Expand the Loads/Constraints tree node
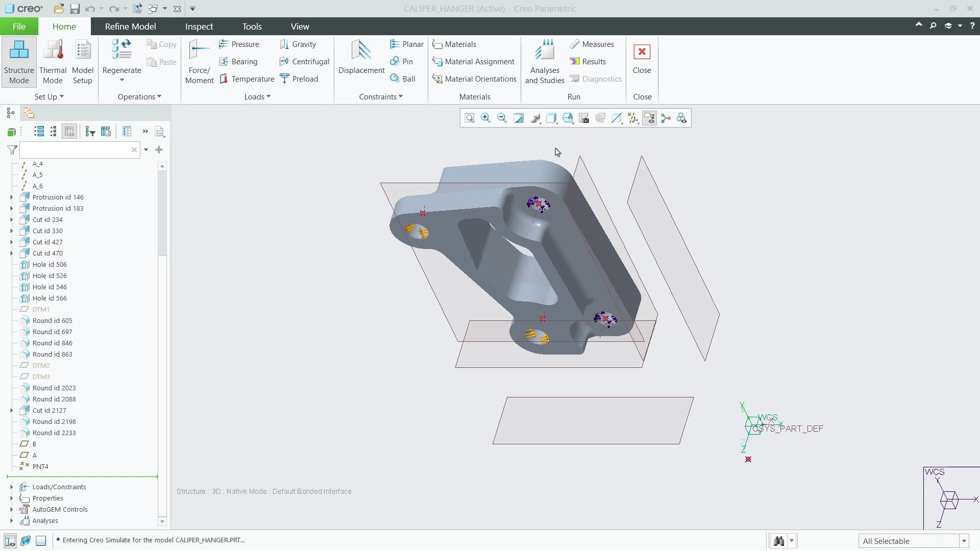 click(x=11, y=487)
